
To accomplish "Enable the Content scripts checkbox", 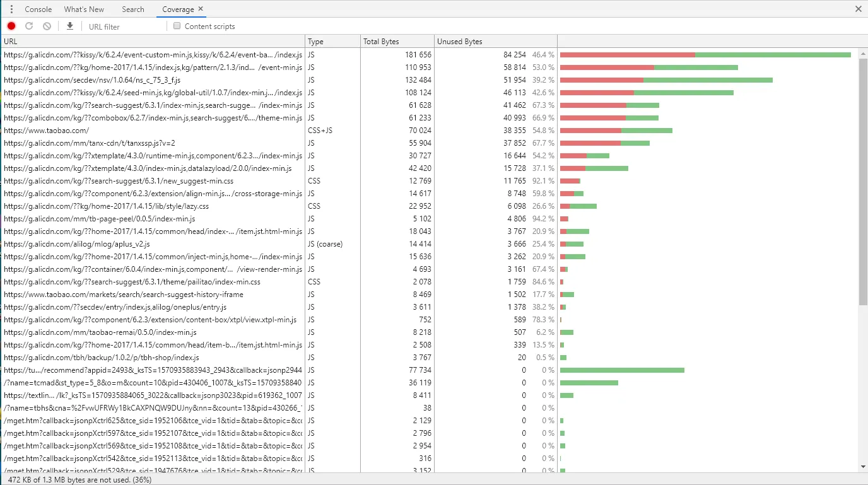I will pyautogui.click(x=177, y=26).
